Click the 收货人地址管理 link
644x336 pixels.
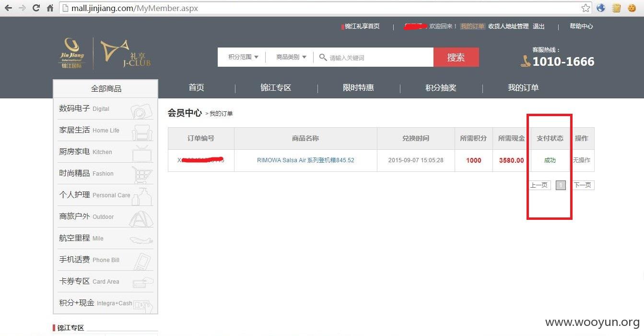pos(508,26)
